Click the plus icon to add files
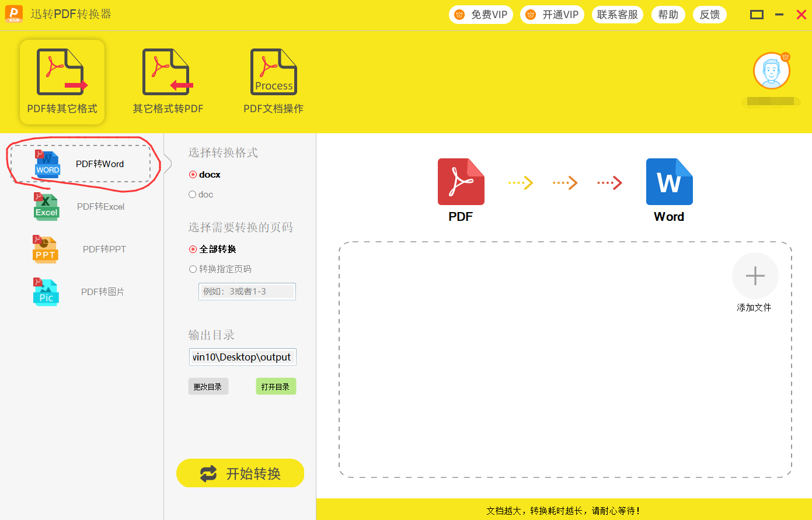Screen dimensions: 812x520 pos(755,276)
